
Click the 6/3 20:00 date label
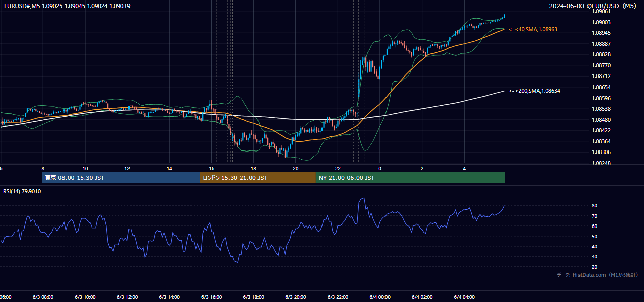pyautogui.click(x=296, y=297)
